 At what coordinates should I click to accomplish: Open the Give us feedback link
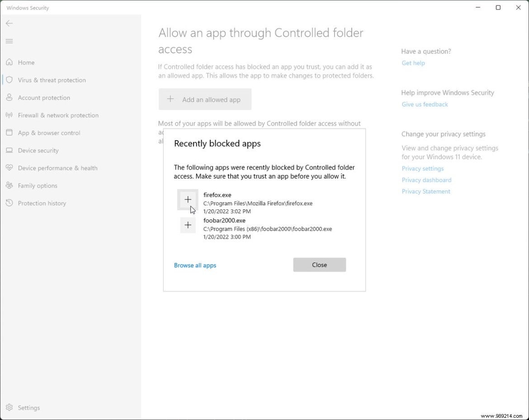click(425, 104)
